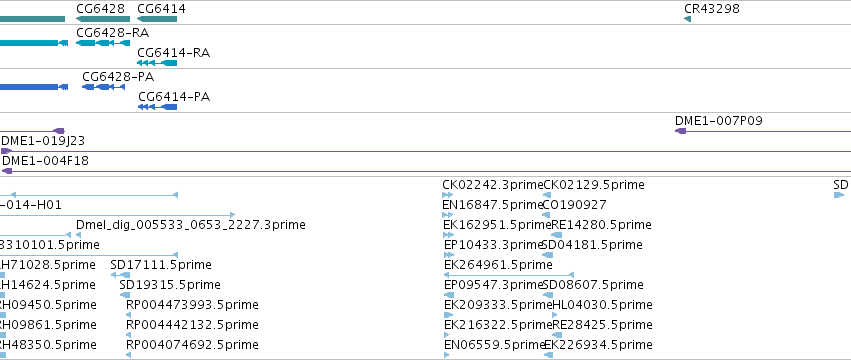Click the DME1-004F18 clone arrowhead
This screenshot has height=360, width=851.
7,171
